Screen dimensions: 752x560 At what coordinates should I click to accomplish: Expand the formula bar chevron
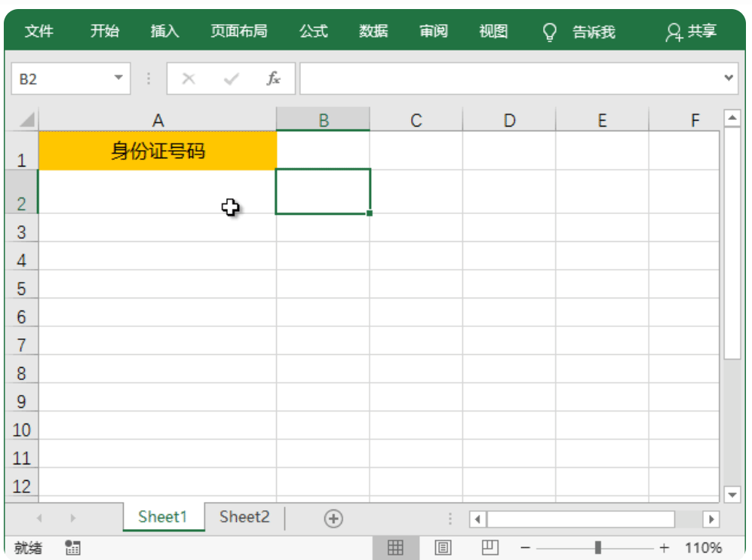pyautogui.click(x=729, y=78)
